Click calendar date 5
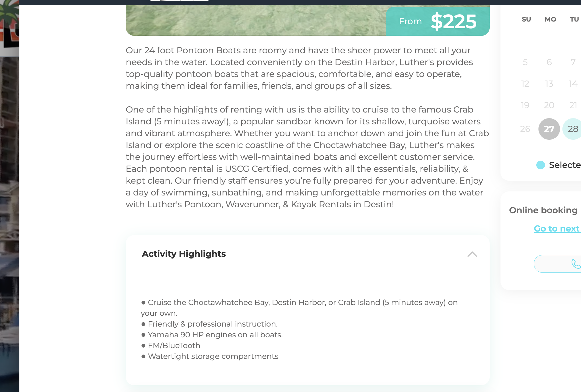581x392 pixels. pyautogui.click(x=525, y=62)
